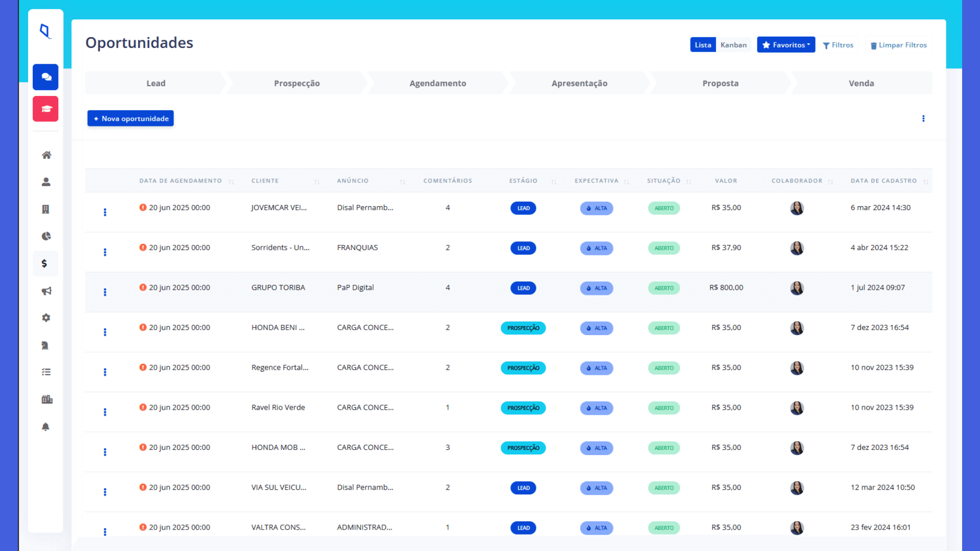Image resolution: width=980 pixels, height=551 pixels.
Task: Sort by Colaborador column
Action: tap(830, 182)
